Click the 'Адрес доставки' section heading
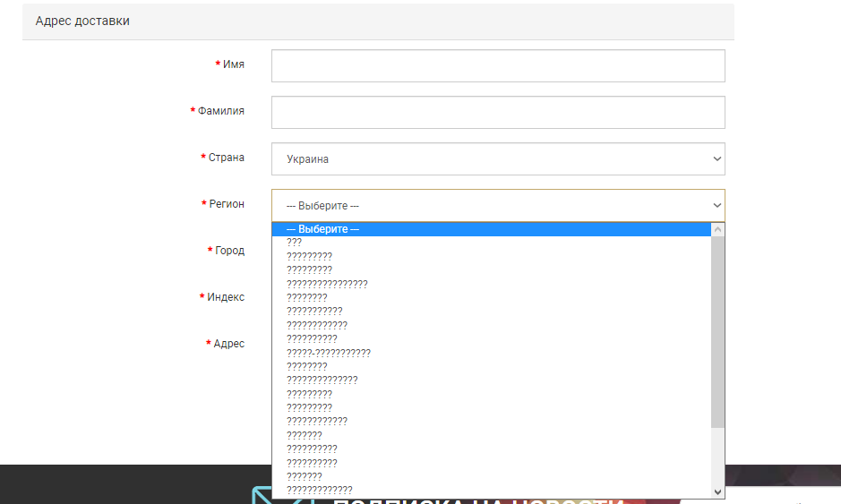This screenshot has width=841, height=504. pyautogui.click(x=82, y=21)
